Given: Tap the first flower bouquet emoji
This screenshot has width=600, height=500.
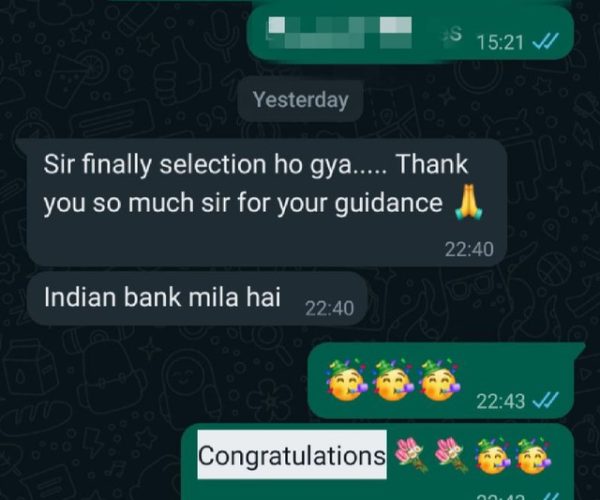Looking at the screenshot, I should click(x=412, y=454).
